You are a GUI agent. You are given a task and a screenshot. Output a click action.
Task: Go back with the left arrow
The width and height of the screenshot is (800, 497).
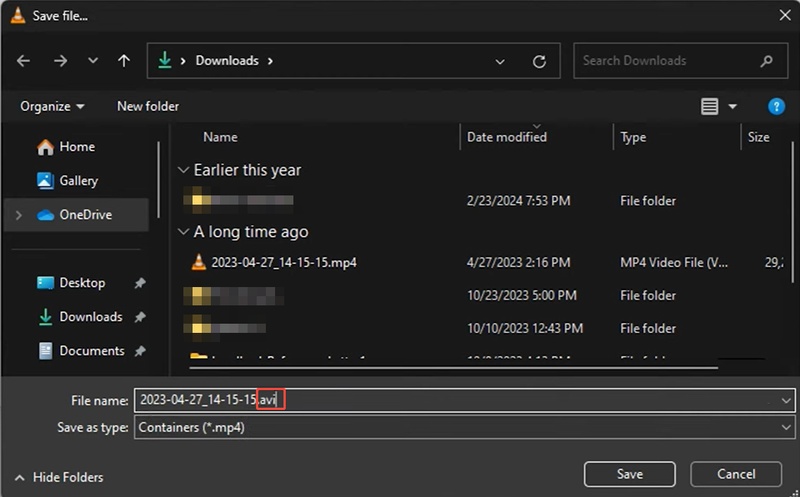pyautogui.click(x=23, y=61)
